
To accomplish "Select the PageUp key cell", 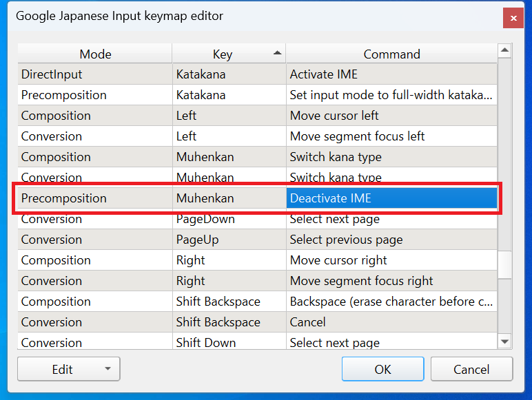I will coord(229,240).
